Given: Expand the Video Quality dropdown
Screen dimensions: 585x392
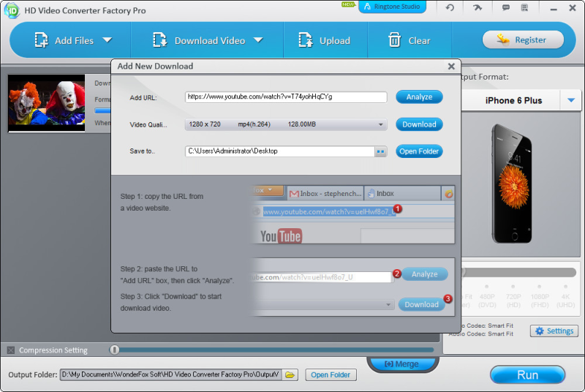Looking at the screenshot, I should point(381,125).
